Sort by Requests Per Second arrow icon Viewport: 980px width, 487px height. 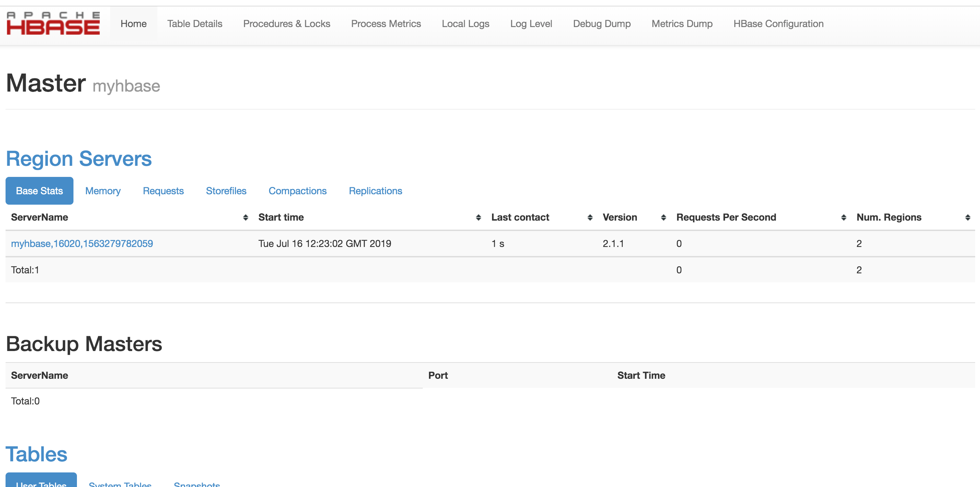(843, 217)
